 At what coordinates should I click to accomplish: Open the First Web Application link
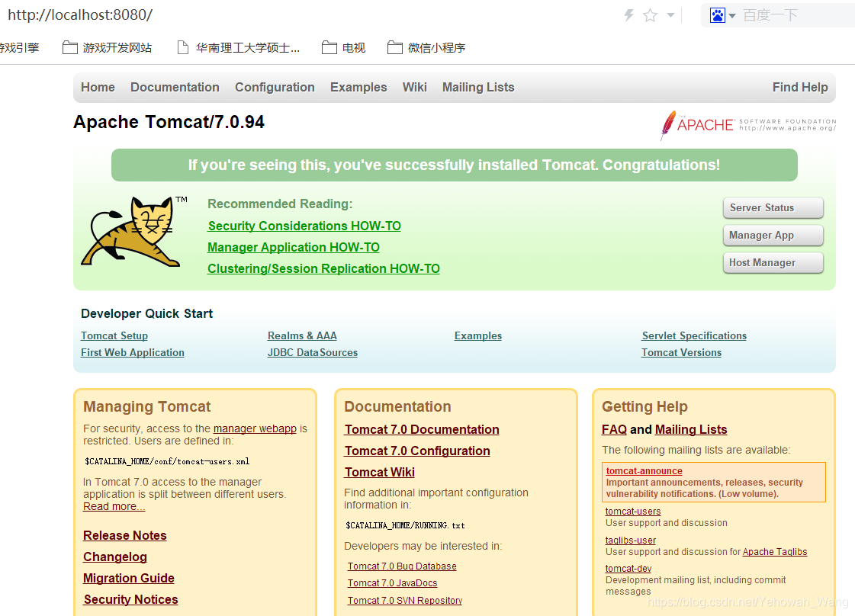coord(133,353)
